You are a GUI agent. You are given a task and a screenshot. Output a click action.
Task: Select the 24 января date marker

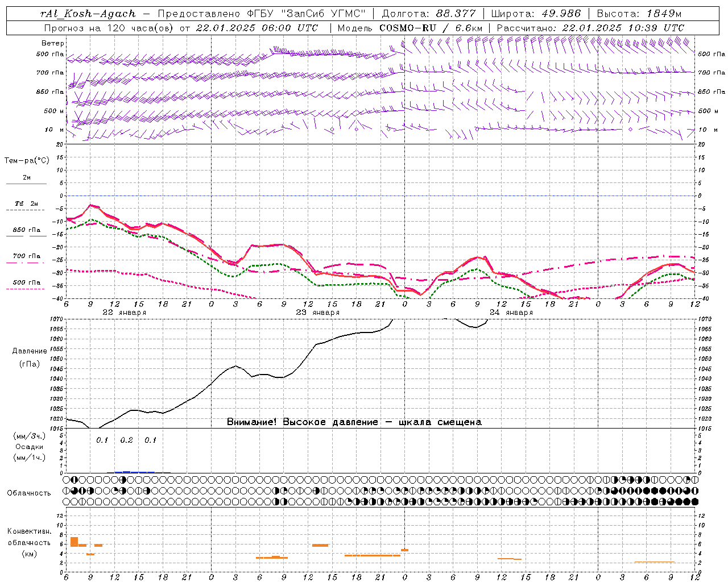[x=511, y=313]
